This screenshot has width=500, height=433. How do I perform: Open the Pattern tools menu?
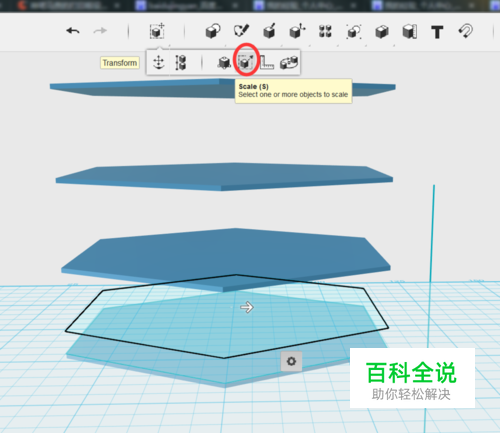coord(325,31)
